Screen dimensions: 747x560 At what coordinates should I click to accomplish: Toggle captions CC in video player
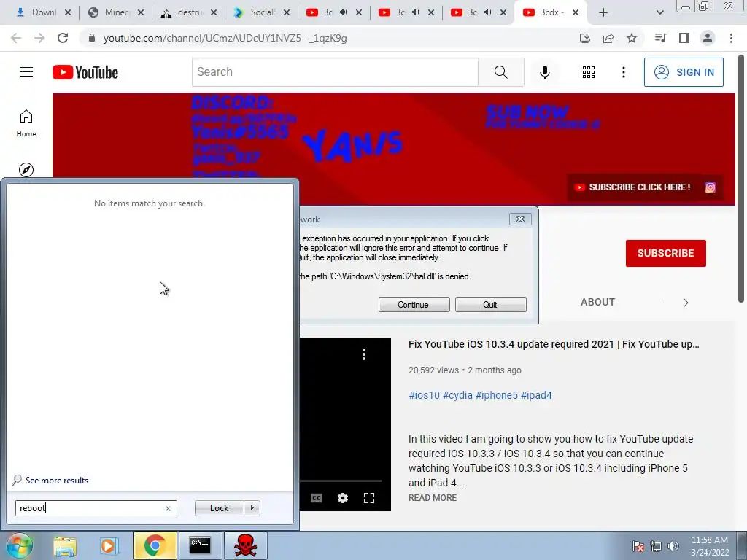tap(317, 498)
